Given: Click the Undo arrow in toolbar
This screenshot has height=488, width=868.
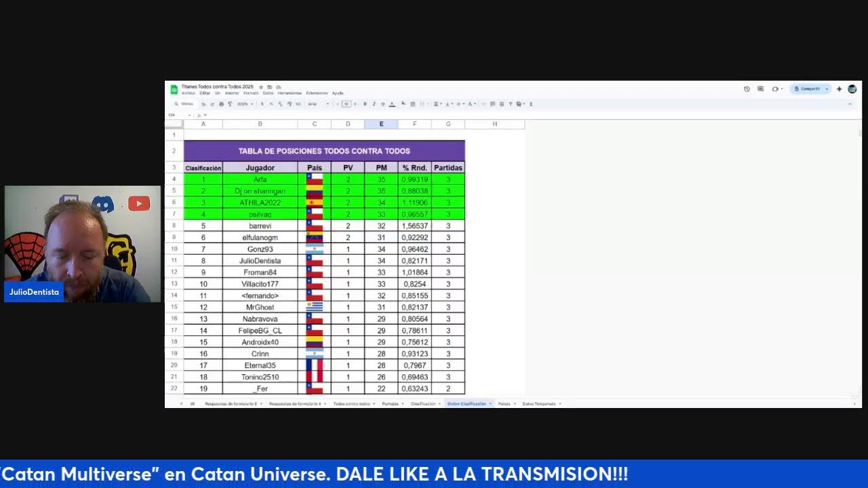Looking at the screenshot, I should [203, 104].
